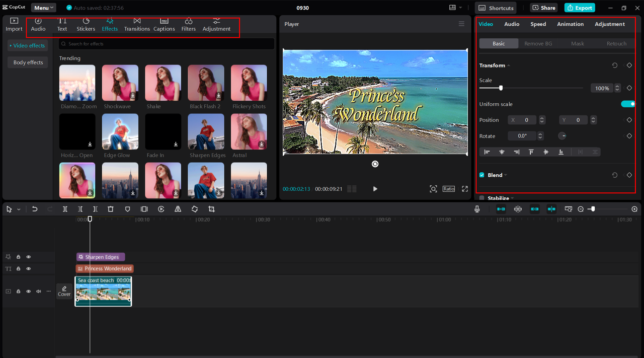Add keyframe diamond for Scale
Screen dimensions: 644x358
[629, 88]
